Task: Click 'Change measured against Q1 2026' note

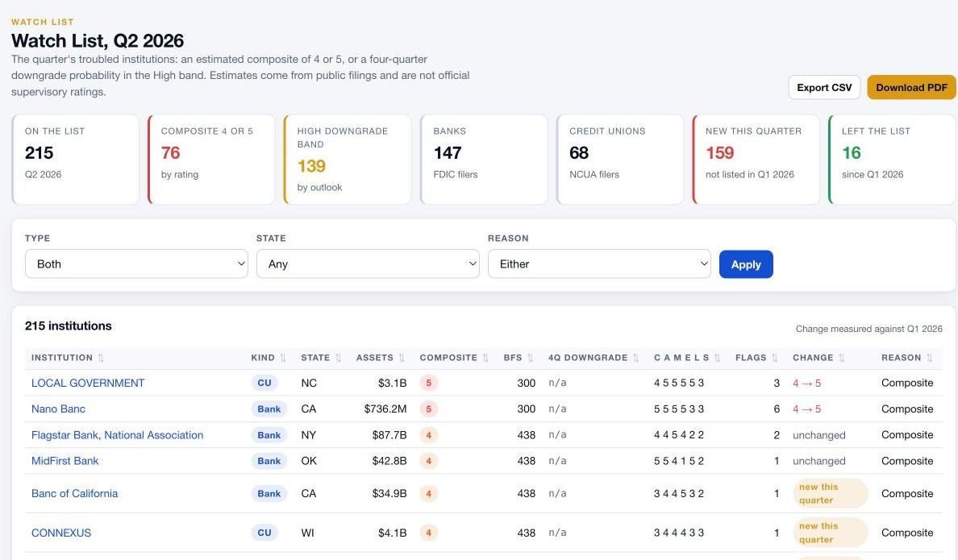Action: [868, 329]
